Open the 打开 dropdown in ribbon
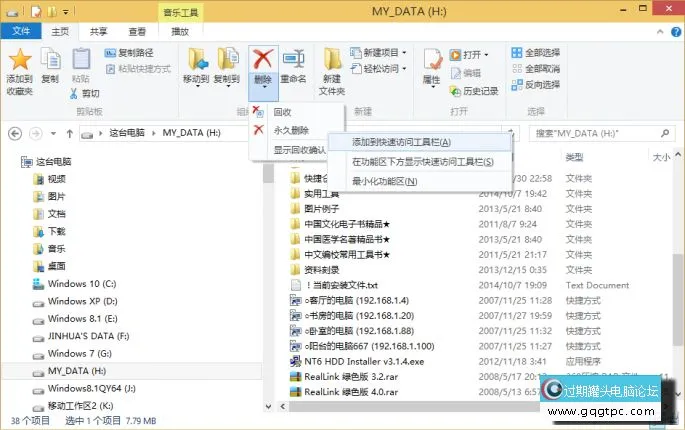The width and height of the screenshot is (685, 430). pos(469,55)
